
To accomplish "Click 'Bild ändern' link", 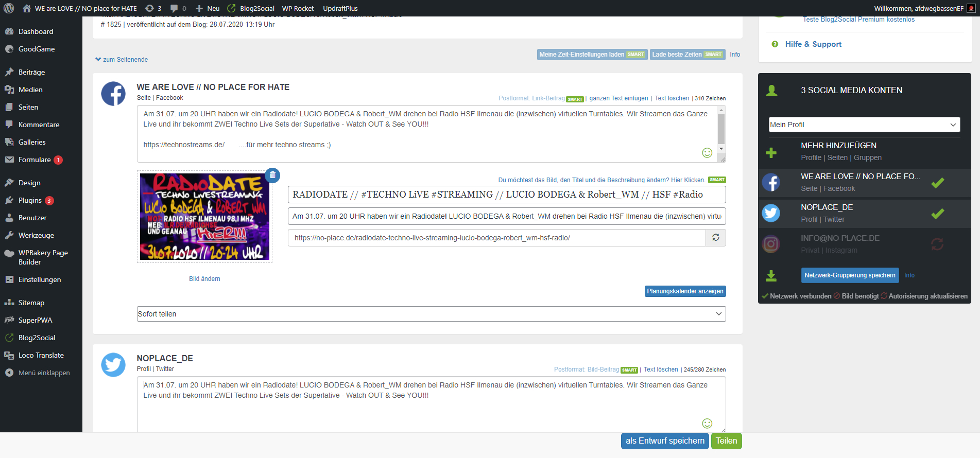I will (x=204, y=279).
